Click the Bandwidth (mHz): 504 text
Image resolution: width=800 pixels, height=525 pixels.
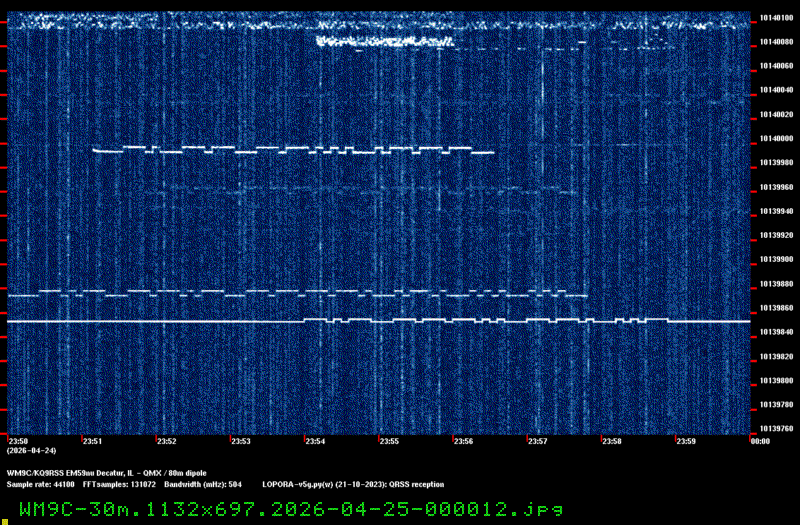point(205,484)
